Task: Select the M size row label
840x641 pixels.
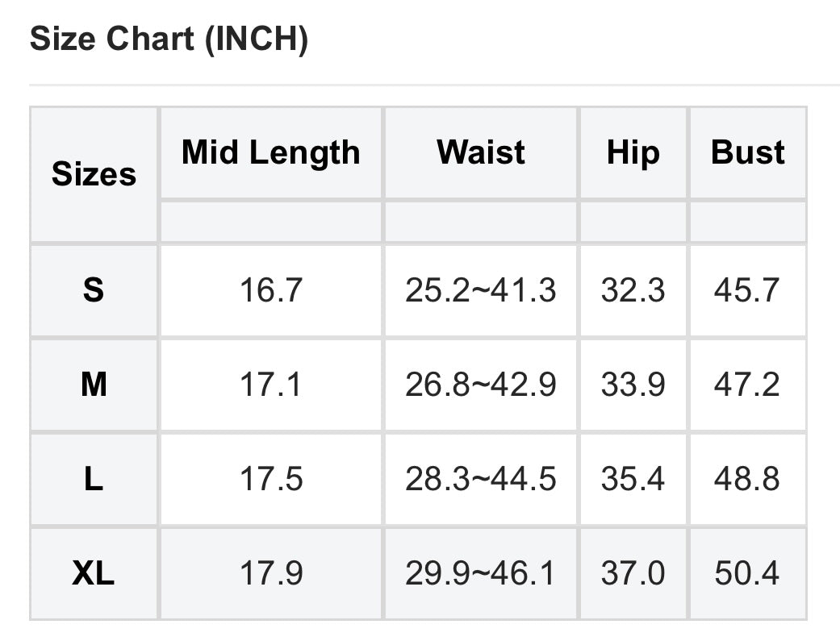Action: [x=94, y=385]
